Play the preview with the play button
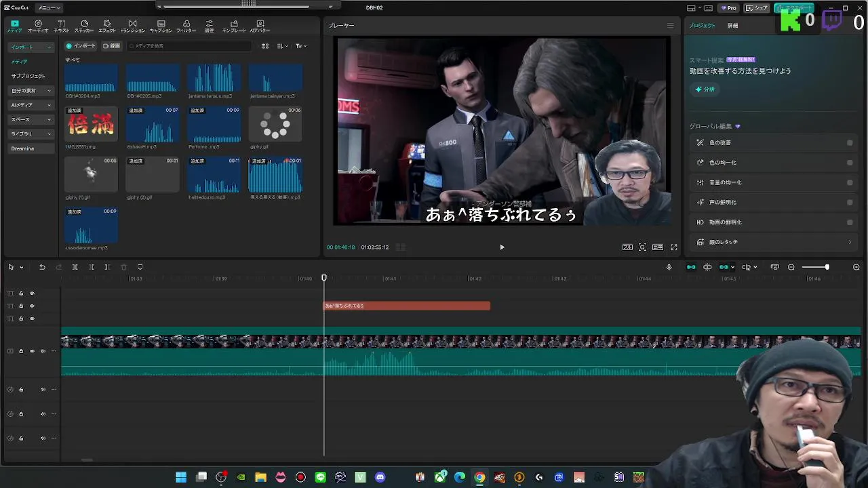 [x=502, y=247]
